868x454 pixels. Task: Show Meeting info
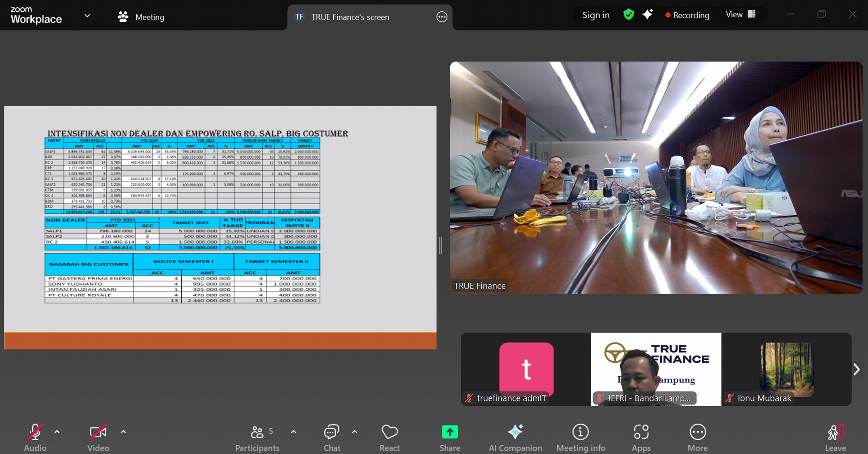(581, 438)
